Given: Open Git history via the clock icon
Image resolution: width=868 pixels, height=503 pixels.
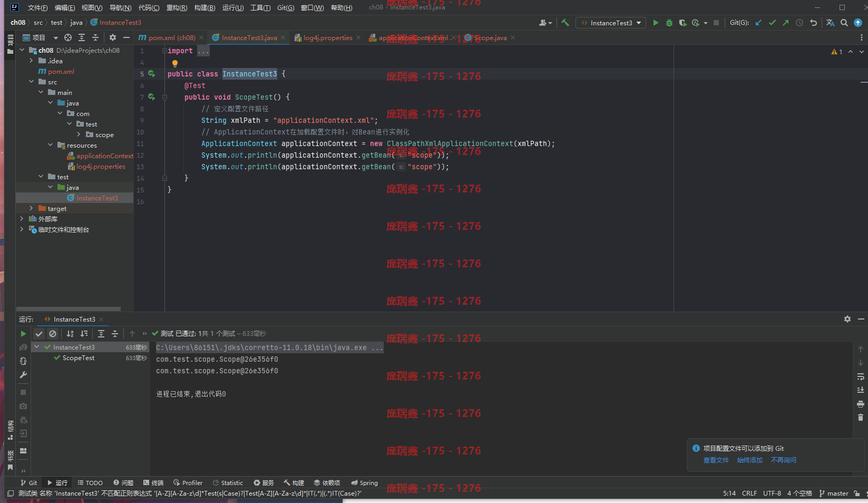Looking at the screenshot, I should point(799,23).
